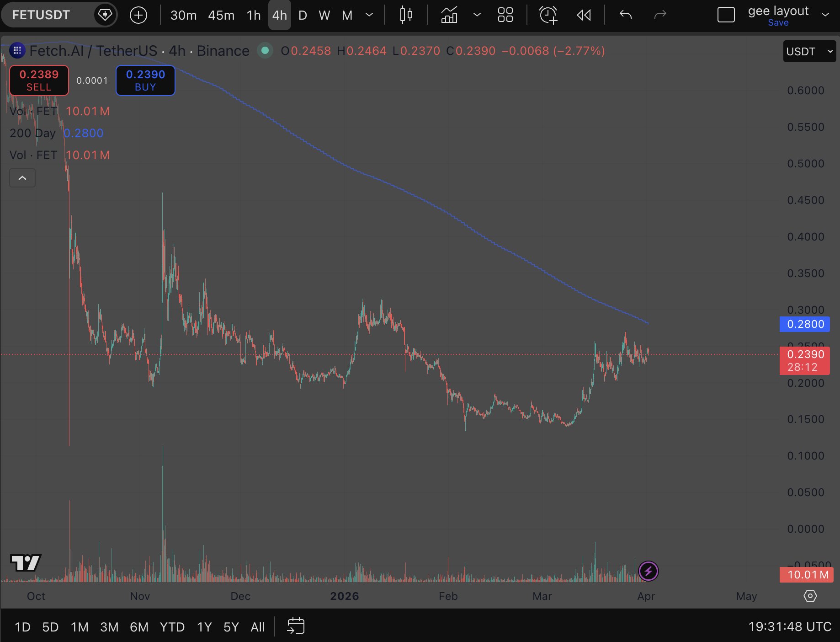This screenshot has height=642, width=840.
Task: Expand the timeframe dropdown chevron
Action: pyautogui.click(x=369, y=15)
